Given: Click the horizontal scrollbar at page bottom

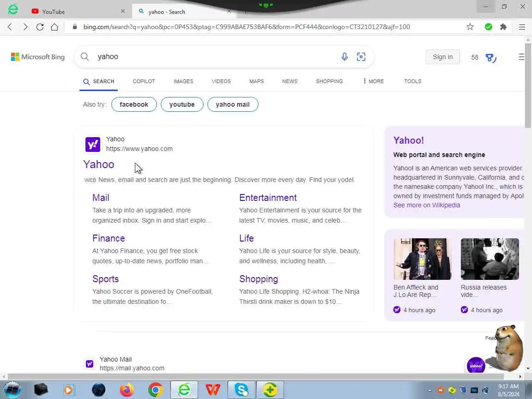Looking at the screenshot, I should click(x=256, y=377).
